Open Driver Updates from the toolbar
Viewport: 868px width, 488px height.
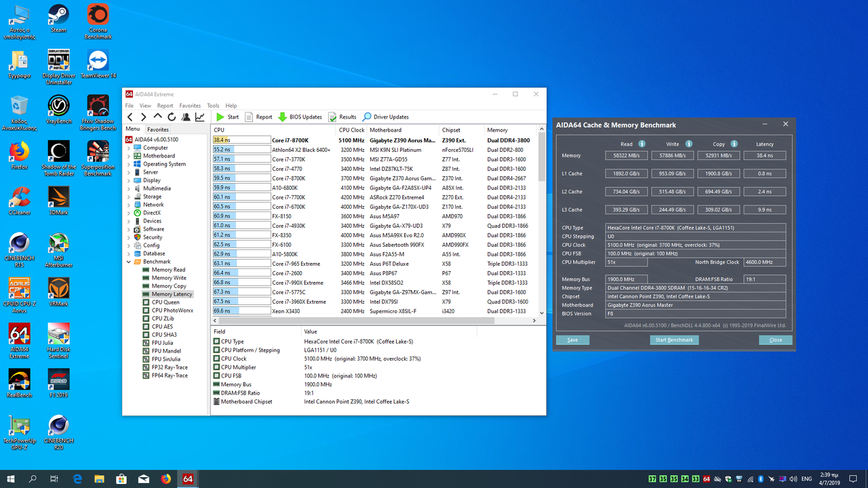tap(386, 117)
